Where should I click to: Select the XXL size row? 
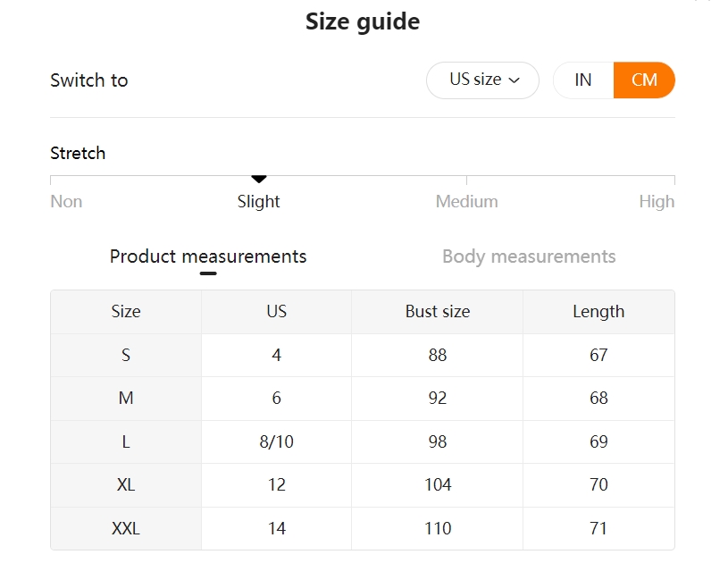[363, 528]
